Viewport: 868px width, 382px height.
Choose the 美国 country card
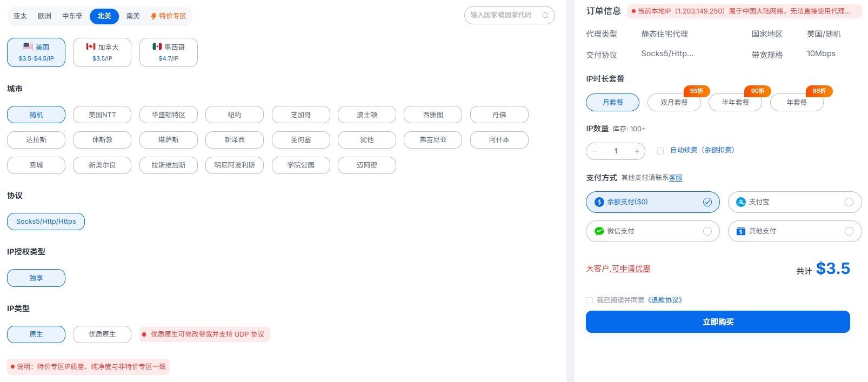[x=36, y=52]
